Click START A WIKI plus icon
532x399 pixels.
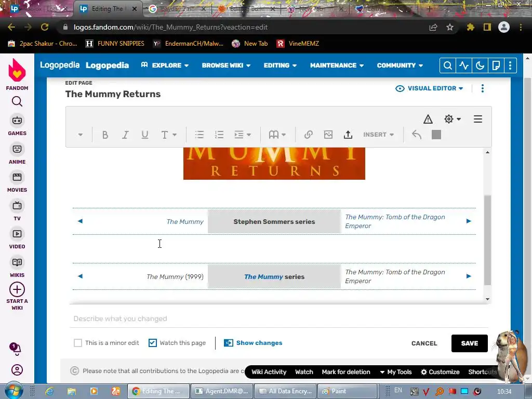coord(17,290)
